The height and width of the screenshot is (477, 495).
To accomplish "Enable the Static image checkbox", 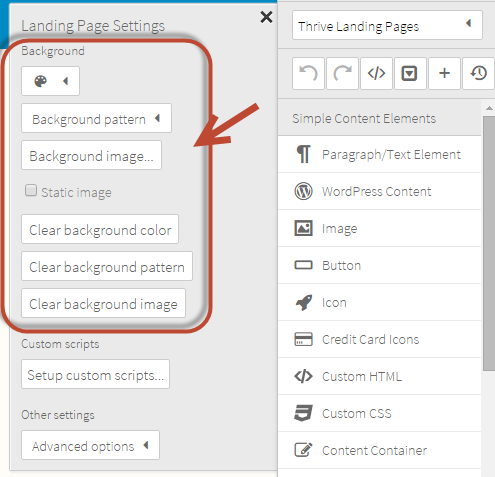I will click(x=31, y=190).
